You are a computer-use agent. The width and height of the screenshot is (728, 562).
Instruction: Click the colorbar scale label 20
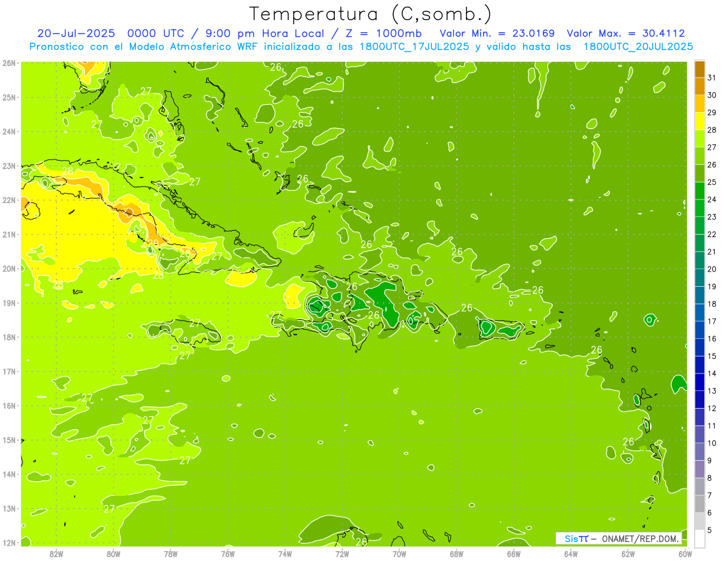pyautogui.click(x=712, y=269)
